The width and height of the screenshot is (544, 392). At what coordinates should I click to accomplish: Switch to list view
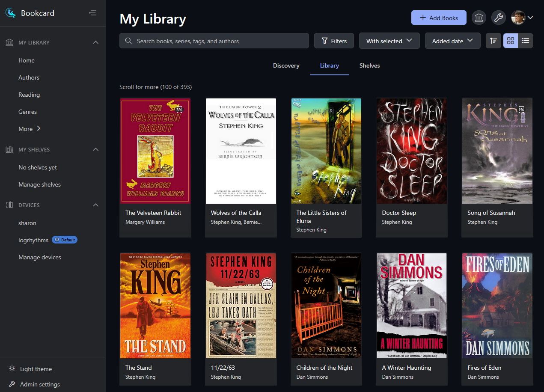(526, 41)
